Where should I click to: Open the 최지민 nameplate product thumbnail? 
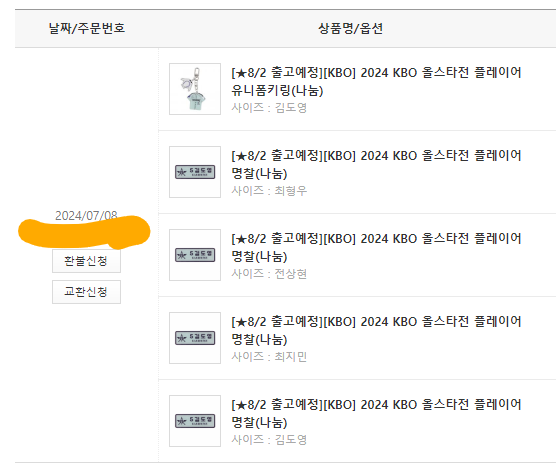(x=195, y=338)
